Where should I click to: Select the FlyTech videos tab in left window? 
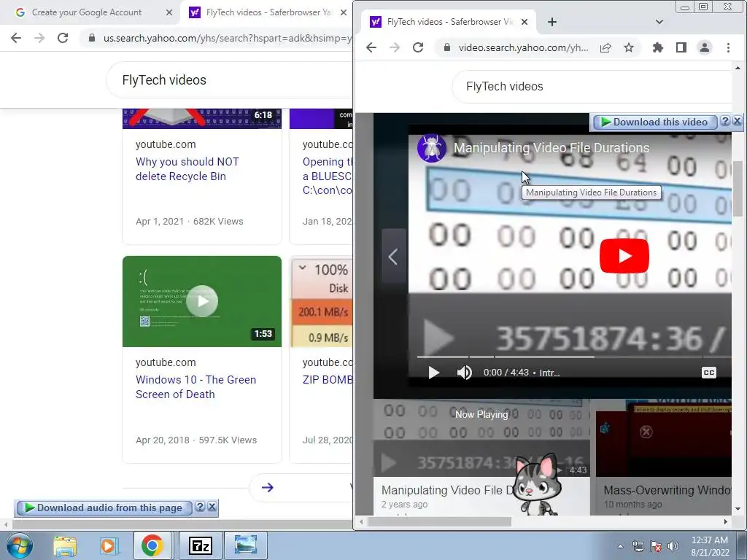point(261,12)
